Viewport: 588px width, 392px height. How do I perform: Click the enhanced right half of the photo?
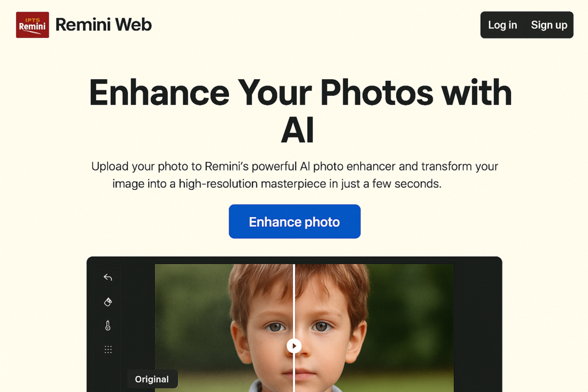point(374,328)
